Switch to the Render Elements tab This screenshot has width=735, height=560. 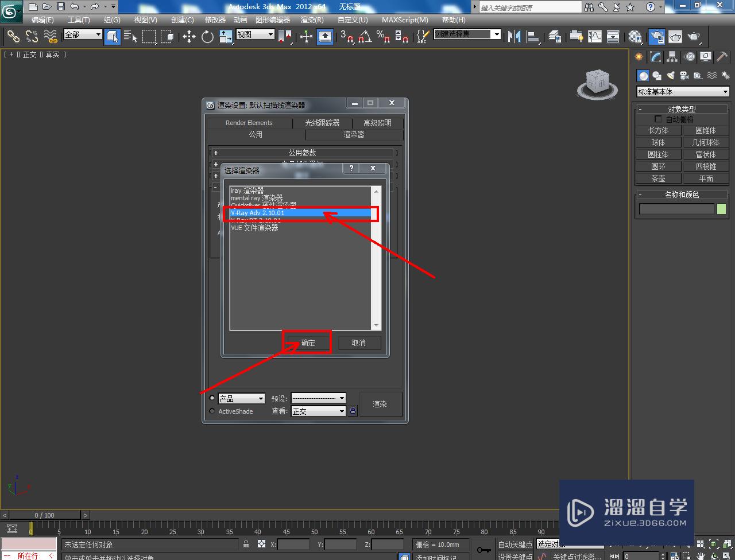tap(249, 123)
